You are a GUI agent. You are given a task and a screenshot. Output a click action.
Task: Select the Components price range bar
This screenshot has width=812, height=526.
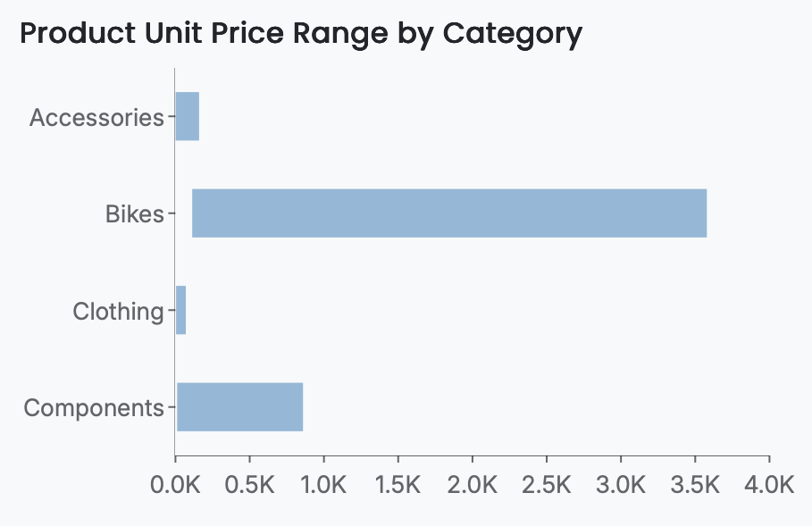239,407
